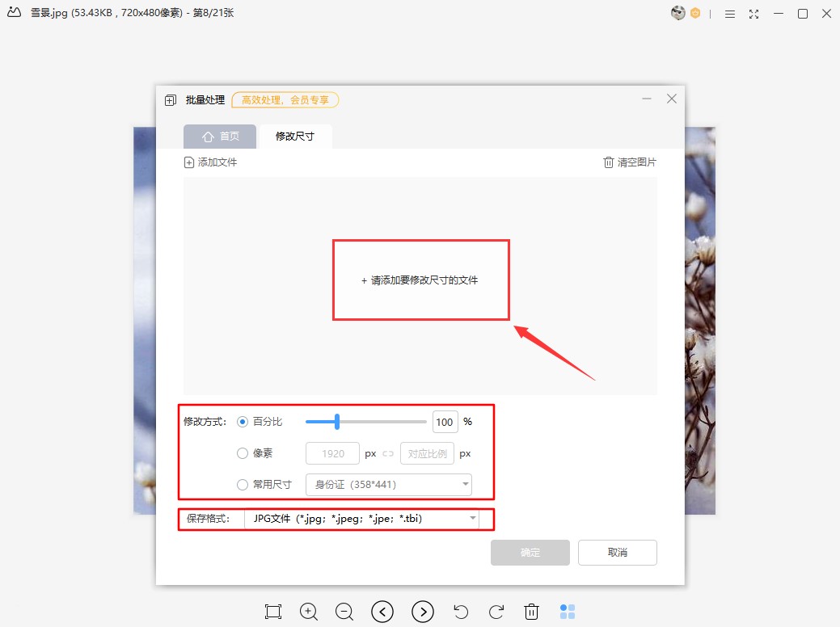The image size is (840, 627).
Task: Click the 清空图片 trash icon
Action: click(x=608, y=162)
